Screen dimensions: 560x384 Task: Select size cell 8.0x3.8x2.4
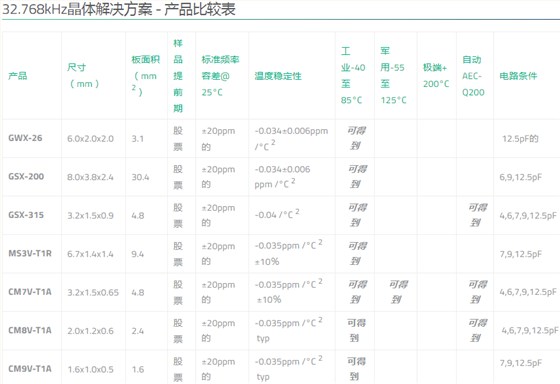(x=90, y=177)
